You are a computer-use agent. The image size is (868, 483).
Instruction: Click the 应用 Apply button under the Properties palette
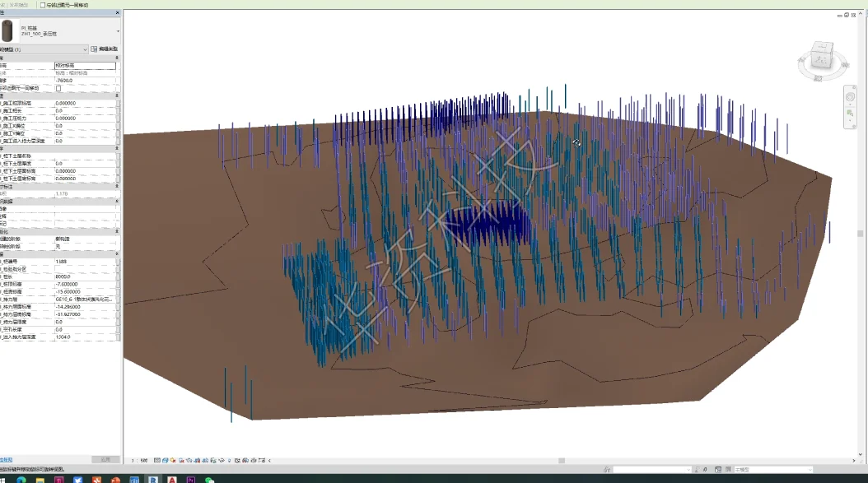105,460
